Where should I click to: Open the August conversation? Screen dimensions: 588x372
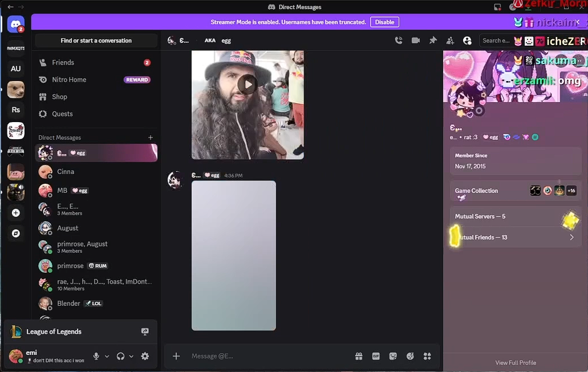point(96,228)
